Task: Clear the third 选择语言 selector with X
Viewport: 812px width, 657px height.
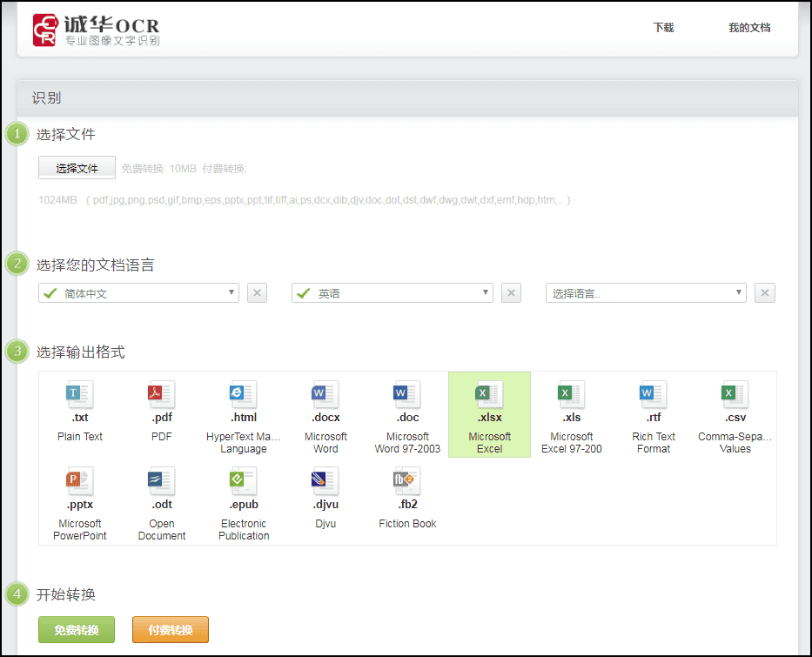Action: 765,293
